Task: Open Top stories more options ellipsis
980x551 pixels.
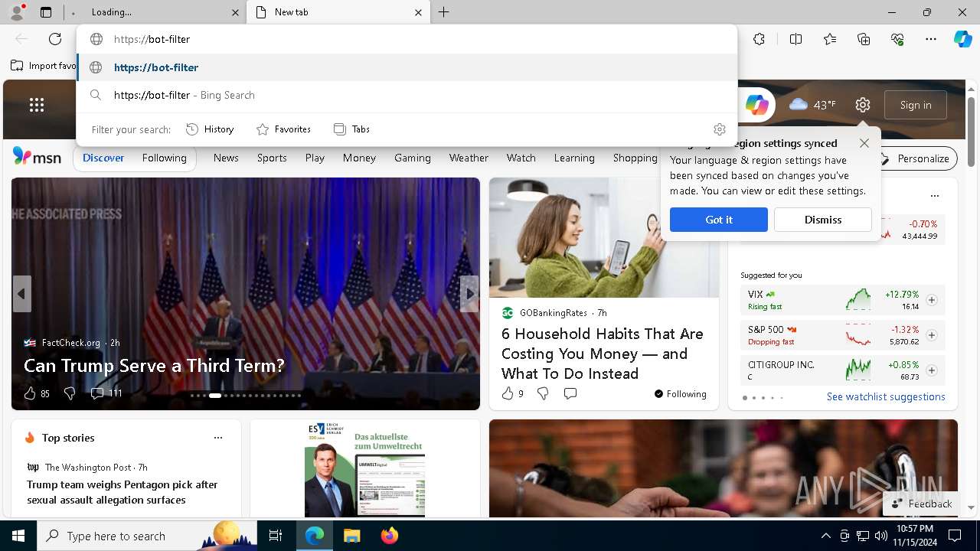Action: (218, 438)
